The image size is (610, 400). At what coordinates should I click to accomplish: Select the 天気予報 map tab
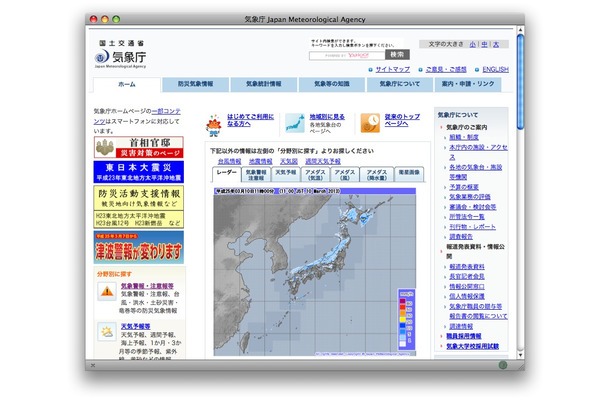[x=286, y=175]
